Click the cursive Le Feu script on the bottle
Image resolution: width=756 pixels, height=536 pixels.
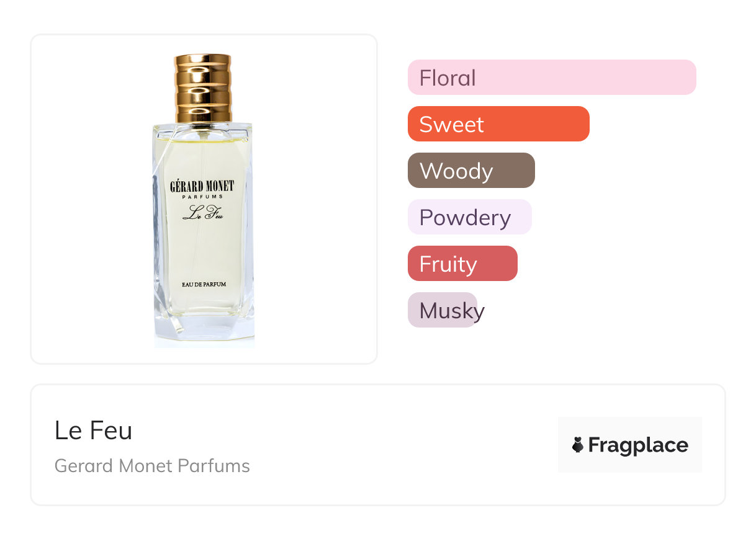click(x=202, y=213)
